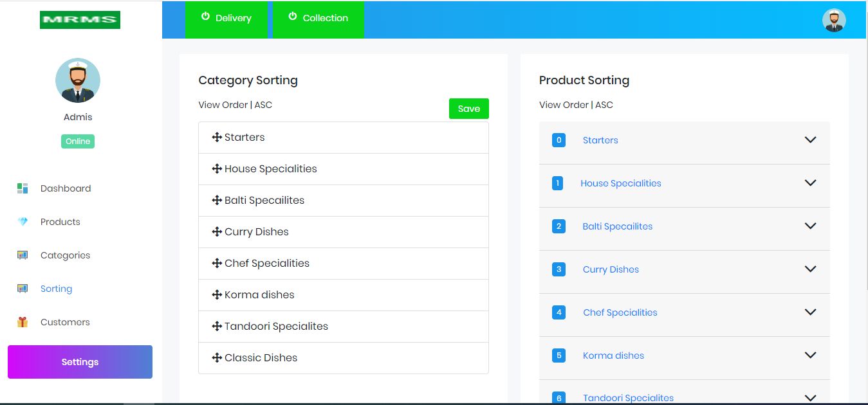Go to the Customers menu item
Viewport: 868px width, 405px height.
point(65,322)
